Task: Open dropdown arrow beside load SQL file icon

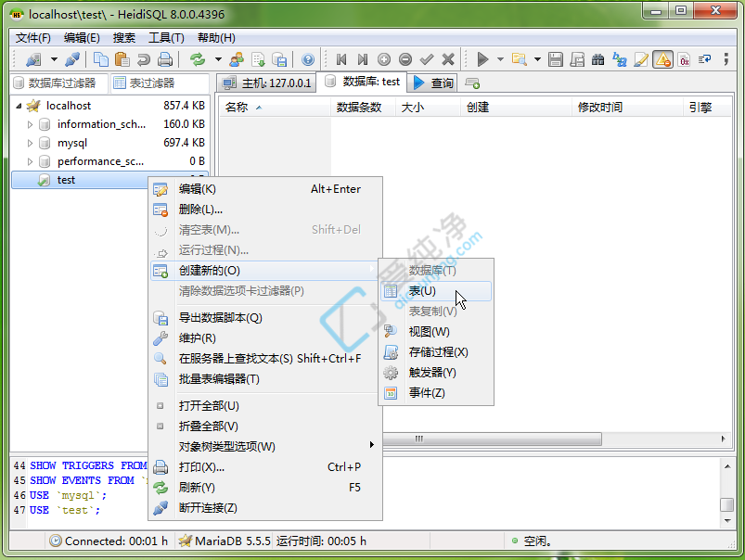Action: click(537, 59)
